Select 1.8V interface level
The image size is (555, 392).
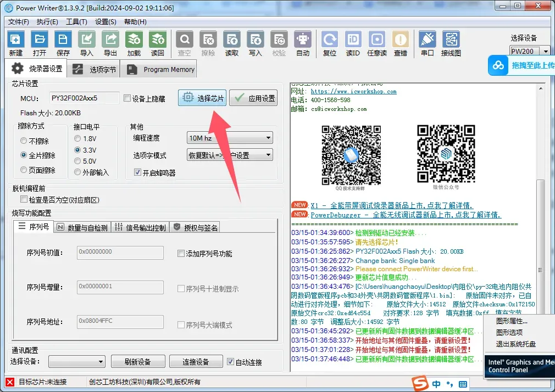click(x=77, y=138)
